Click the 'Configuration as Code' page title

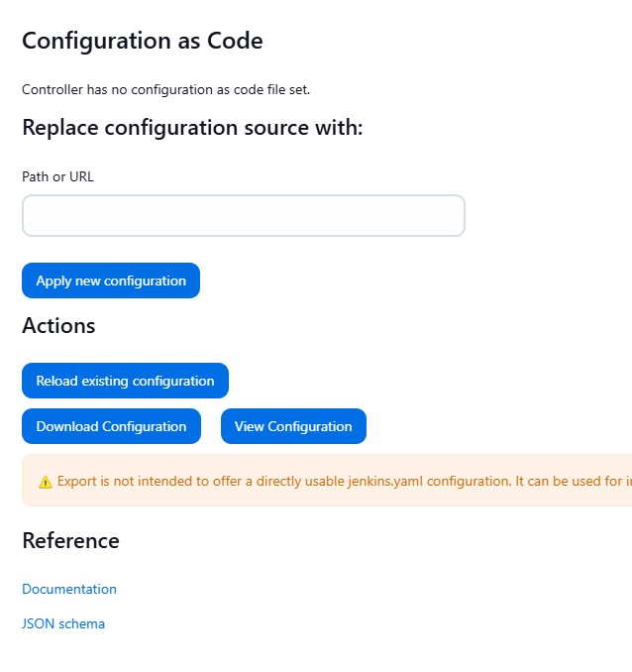[143, 41]
